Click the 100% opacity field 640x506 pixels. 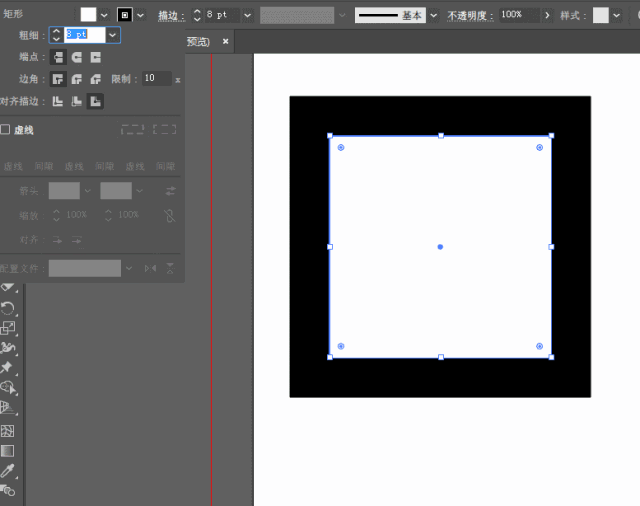point(519,15)
